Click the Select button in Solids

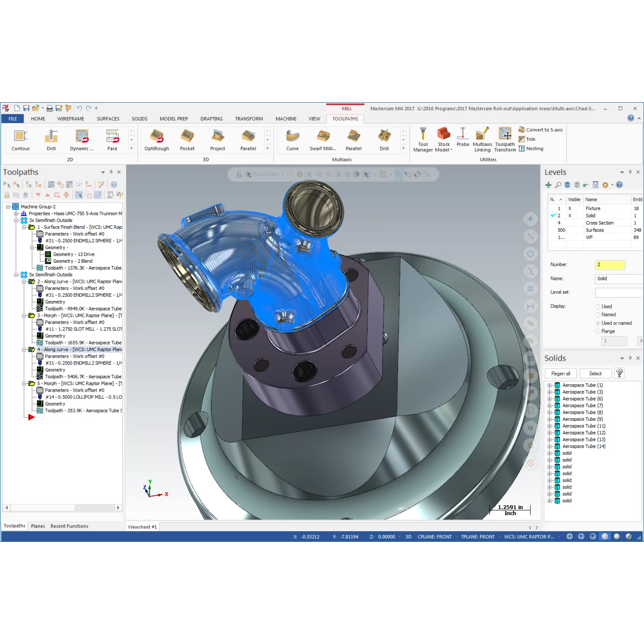pos(595,374)
